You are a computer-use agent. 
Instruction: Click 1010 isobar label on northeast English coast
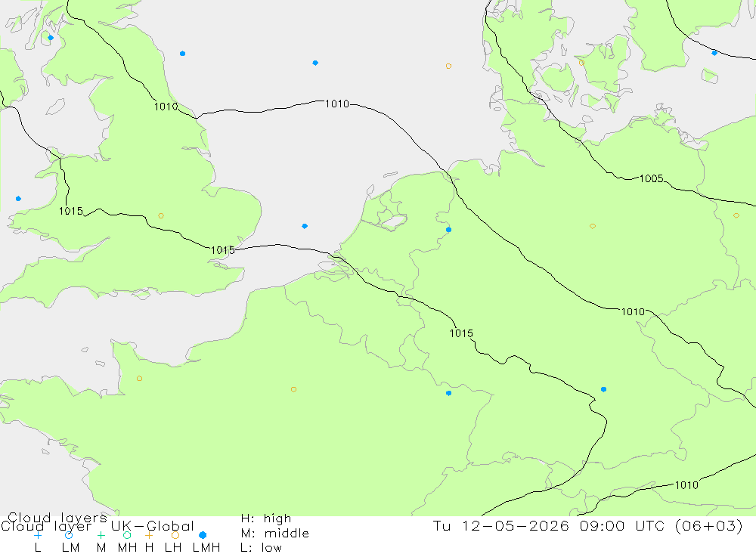[x=166, y=107]
